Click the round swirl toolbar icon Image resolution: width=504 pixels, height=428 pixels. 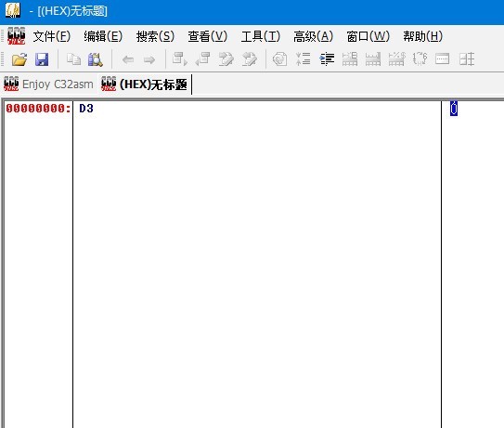[x=279, y=59]
